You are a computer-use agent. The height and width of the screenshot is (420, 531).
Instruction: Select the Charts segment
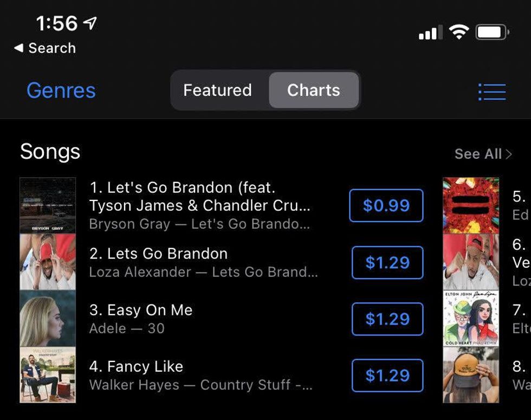pyautogui.click(x=314, y=90)
